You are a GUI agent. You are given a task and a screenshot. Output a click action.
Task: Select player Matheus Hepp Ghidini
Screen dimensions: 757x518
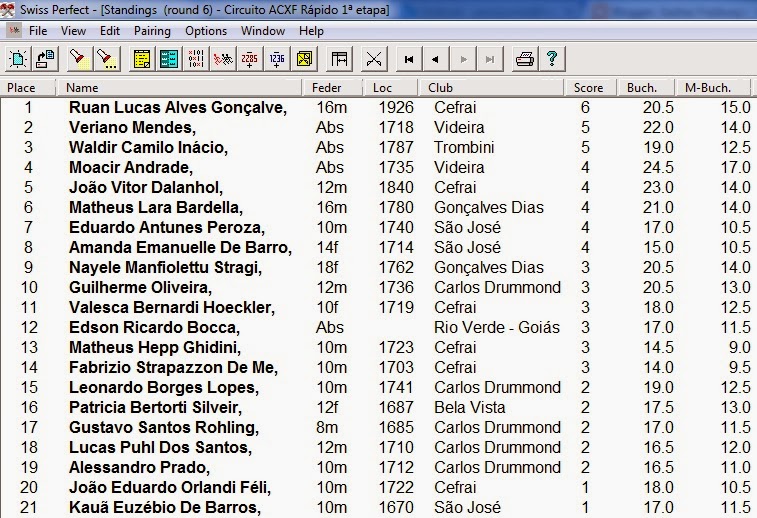(155, 348)
